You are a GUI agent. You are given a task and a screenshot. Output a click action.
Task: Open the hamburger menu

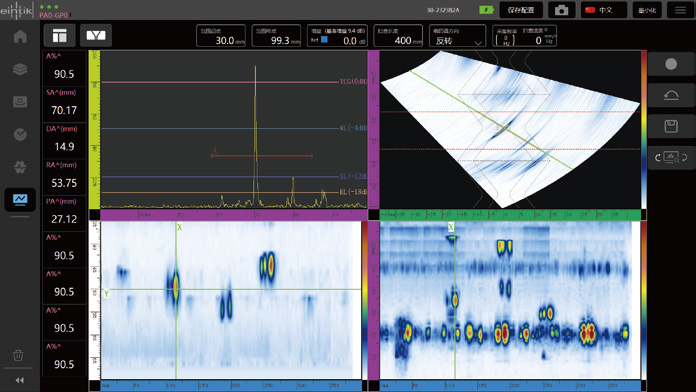[680, 10]
